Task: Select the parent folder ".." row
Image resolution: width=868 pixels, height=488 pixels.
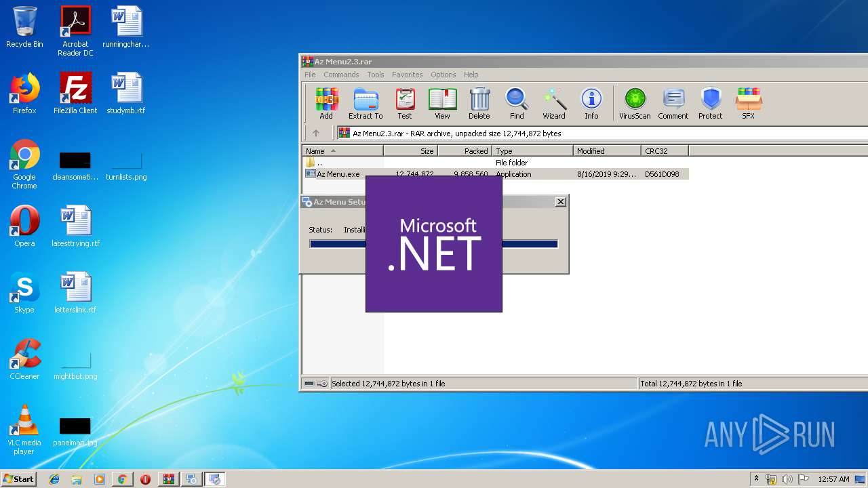Action: point(496,163)
